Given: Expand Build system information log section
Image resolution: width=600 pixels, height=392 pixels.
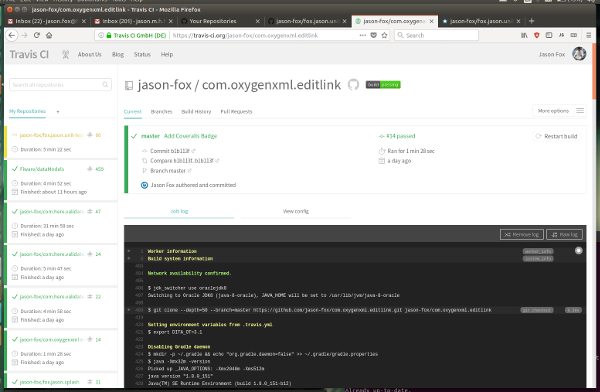Looking at the screenshot, I should pyautogui.click(x=129, y=258).
